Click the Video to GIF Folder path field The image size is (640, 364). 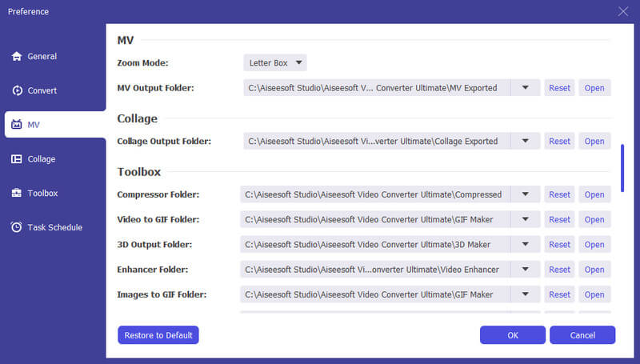(x=375, y=219)
